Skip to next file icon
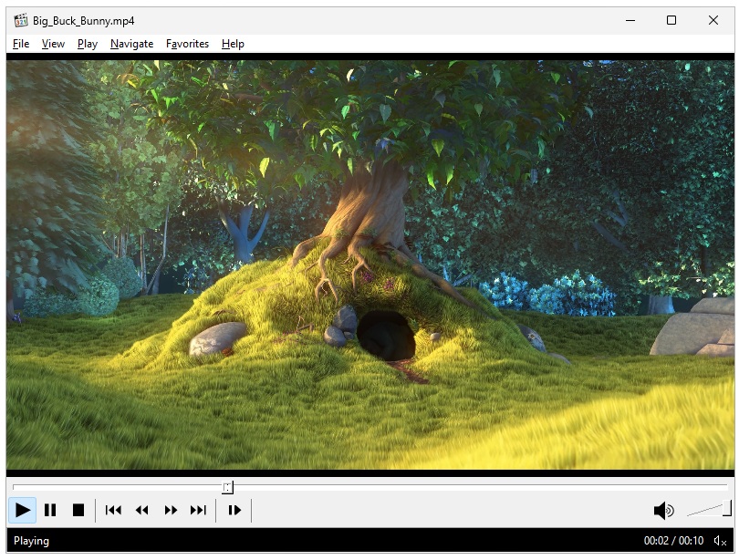739x560 pixels. 198,511
